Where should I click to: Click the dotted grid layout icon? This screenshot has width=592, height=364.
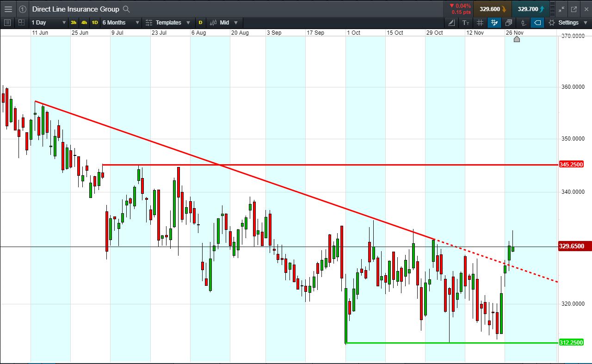21,22
